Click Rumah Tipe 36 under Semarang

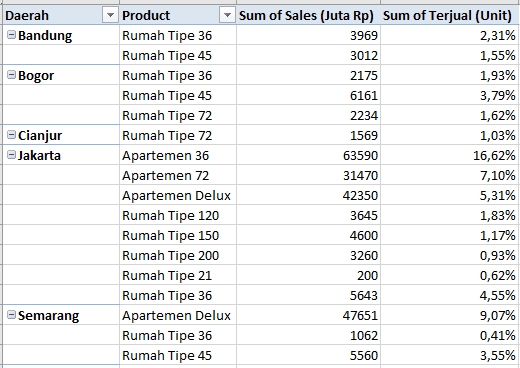(x=178, y=335)
